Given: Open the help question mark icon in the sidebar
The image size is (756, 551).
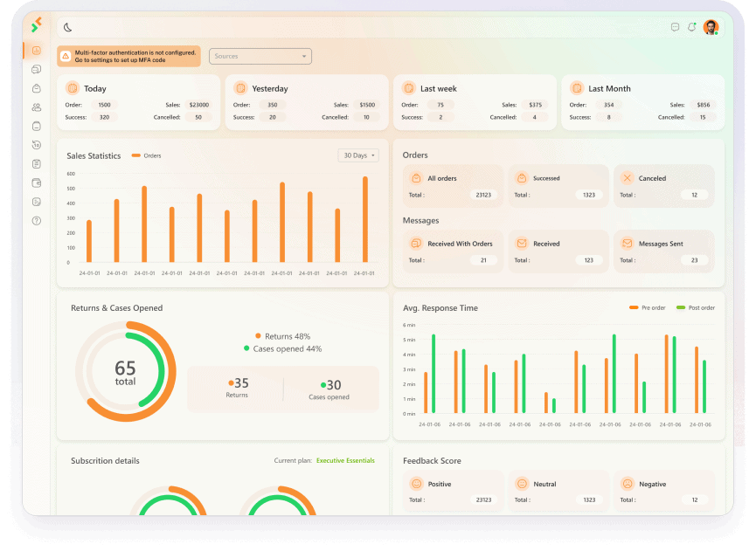Looking at the screenshot, I should click(37, 221).
